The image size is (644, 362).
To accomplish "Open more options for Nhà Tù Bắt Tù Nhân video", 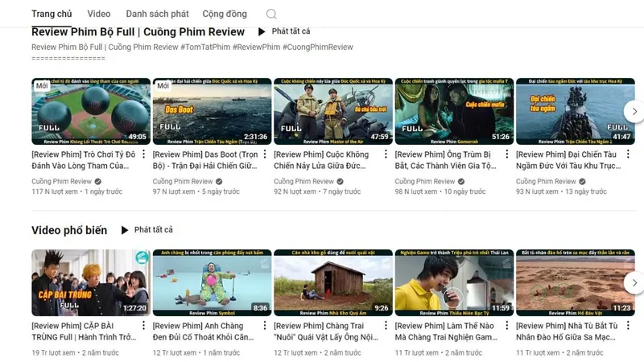I will point(628,326).
